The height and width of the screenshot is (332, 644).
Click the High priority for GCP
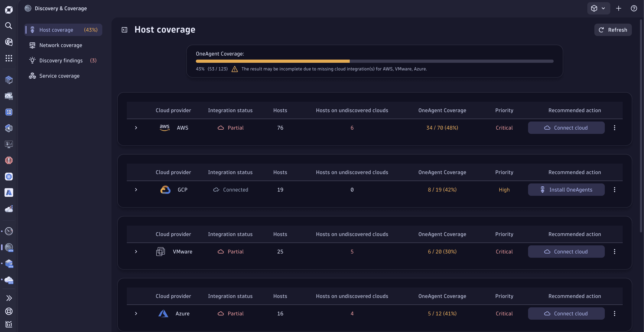coord(504,190)
